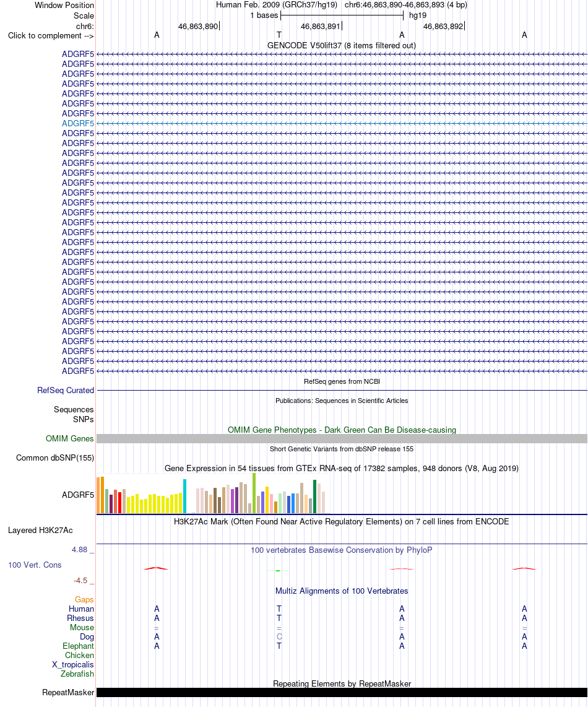Click the 'Click to complement -->' label
This screenshot has height=707, width=588.
(51, 36)
